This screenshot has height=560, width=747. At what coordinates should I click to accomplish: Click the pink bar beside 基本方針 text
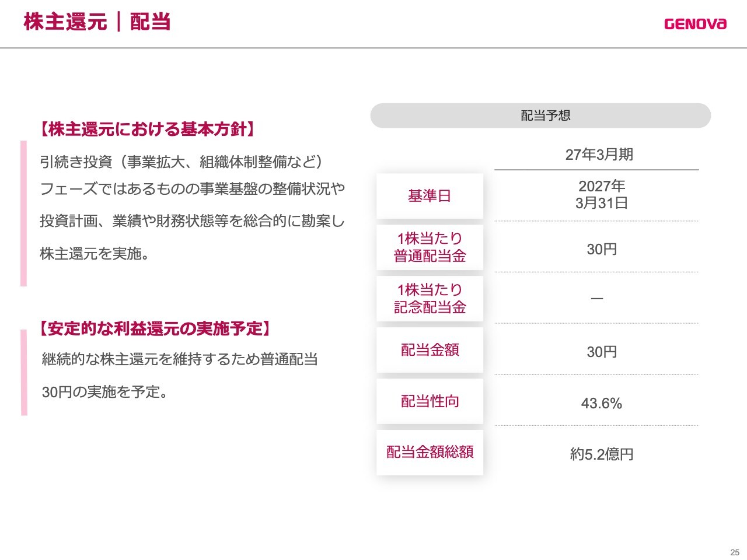coord(24,213)
